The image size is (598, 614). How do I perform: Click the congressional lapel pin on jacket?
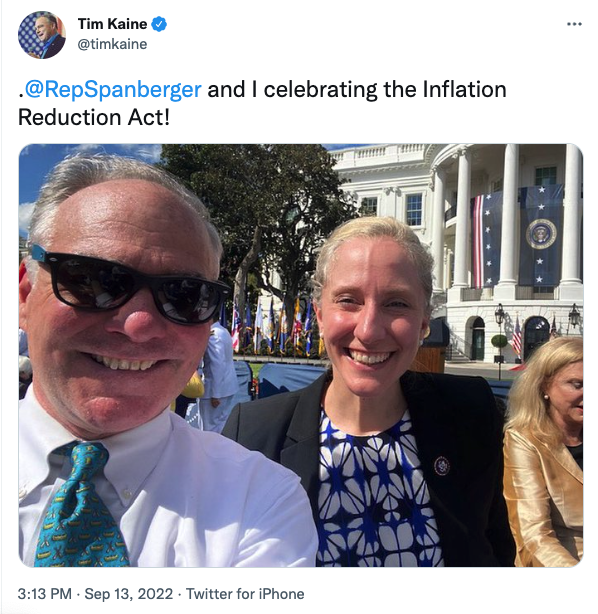point(441,466)
